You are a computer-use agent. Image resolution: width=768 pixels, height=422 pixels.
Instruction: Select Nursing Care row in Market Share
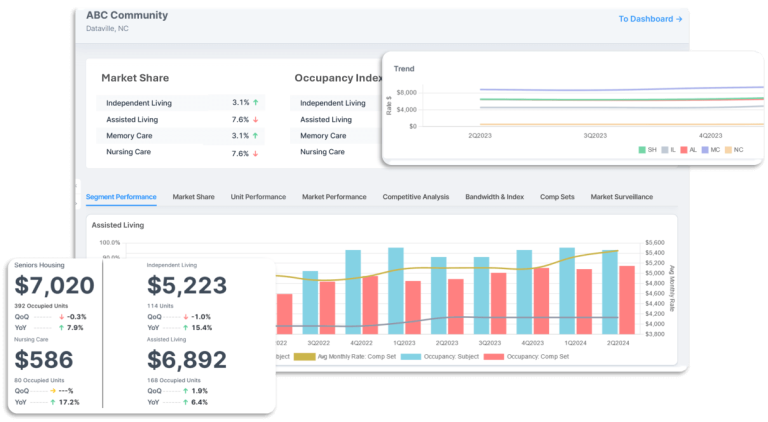[180, 152]
